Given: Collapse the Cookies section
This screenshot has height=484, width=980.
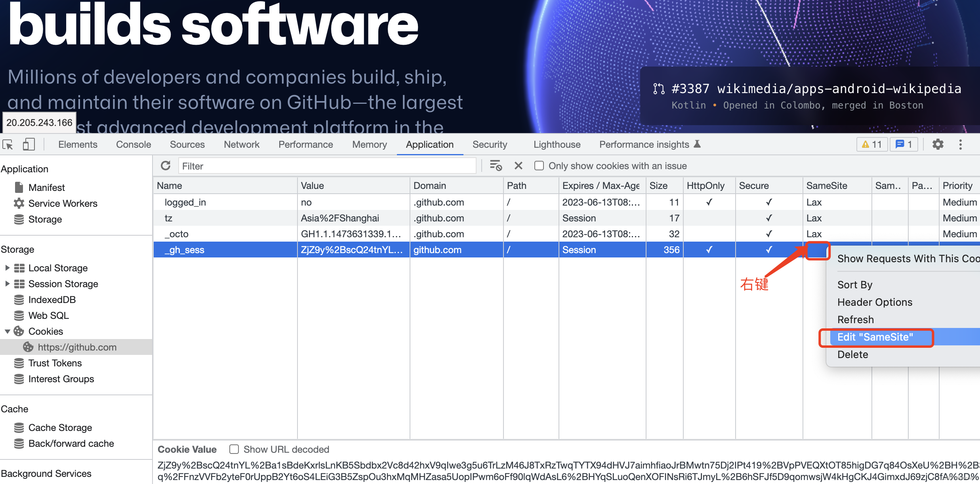Looking at the screenshot, I should pyautogui.click(x=7, y=331).
